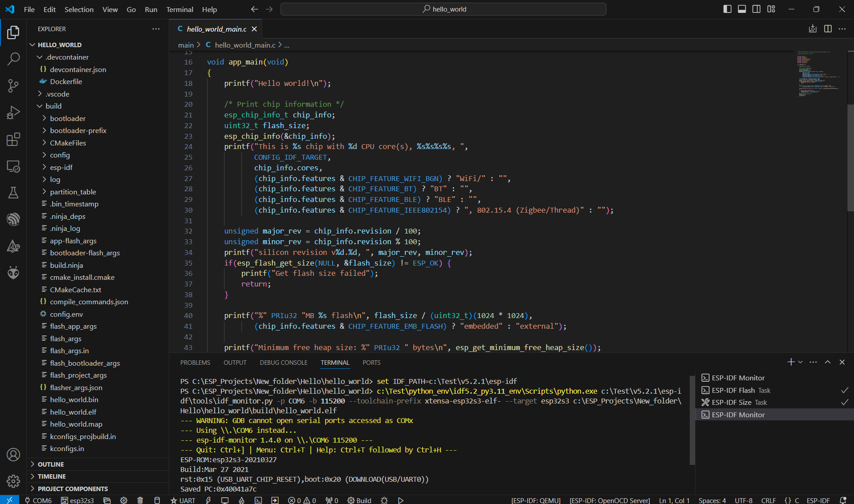
Task: Open the Search view in activity bar
Action: pos(13,59)
